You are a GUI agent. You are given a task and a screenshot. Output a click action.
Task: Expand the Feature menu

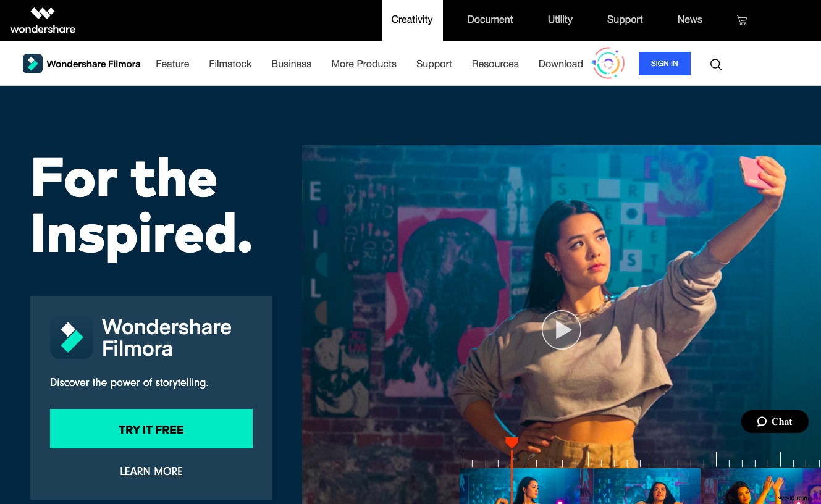(x=172, y=64)
